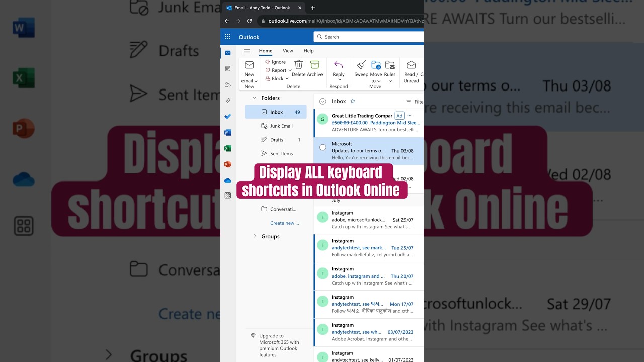Mark message with Read / Unread
This screenshot has width=644, height=362.
coord(411,71)
